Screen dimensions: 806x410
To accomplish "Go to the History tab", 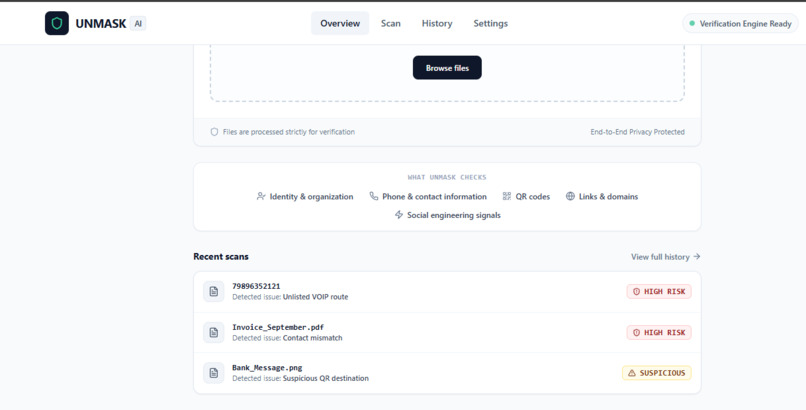I will tap(437, 23).
